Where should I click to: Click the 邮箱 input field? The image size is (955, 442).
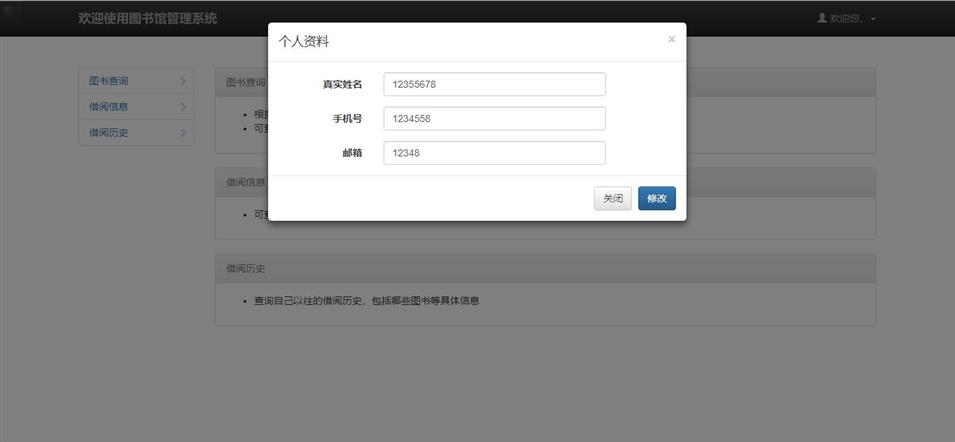coord(495,153)
